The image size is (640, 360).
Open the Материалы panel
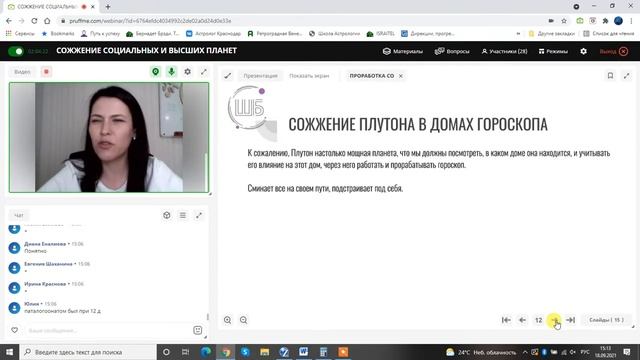[403, 51]
